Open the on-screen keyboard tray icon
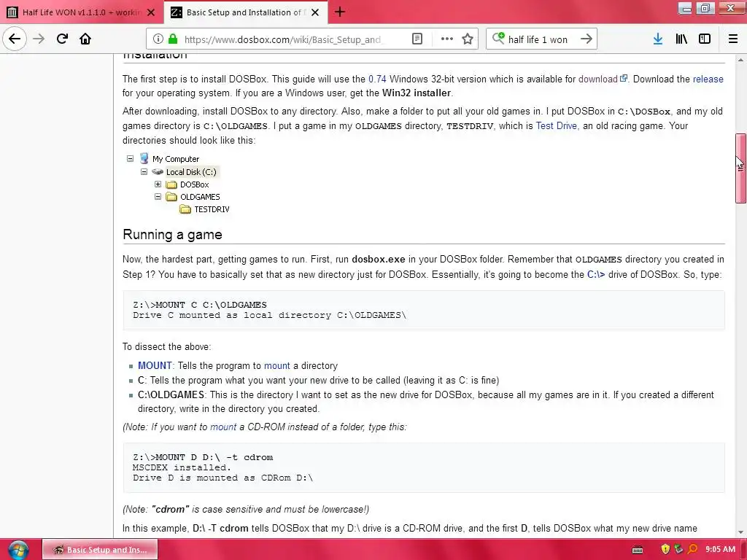This screenshot has width=747, height=560. tap(638, 550)
